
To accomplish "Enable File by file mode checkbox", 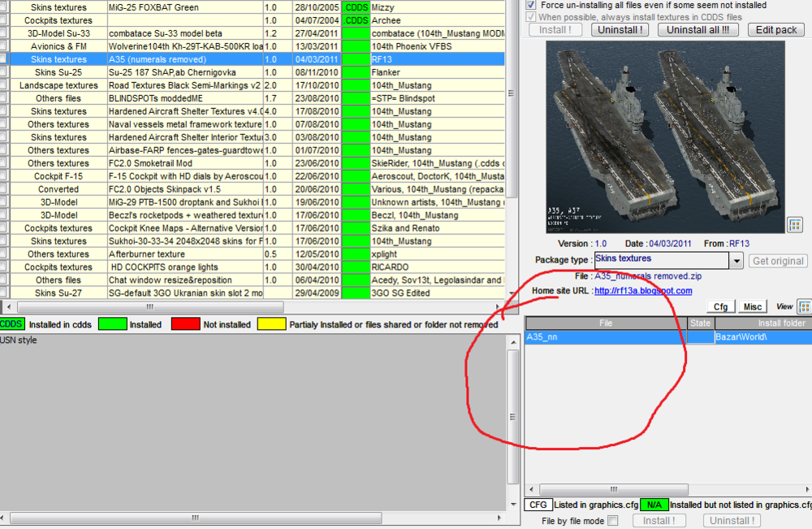I will click(x=613, y=520).
